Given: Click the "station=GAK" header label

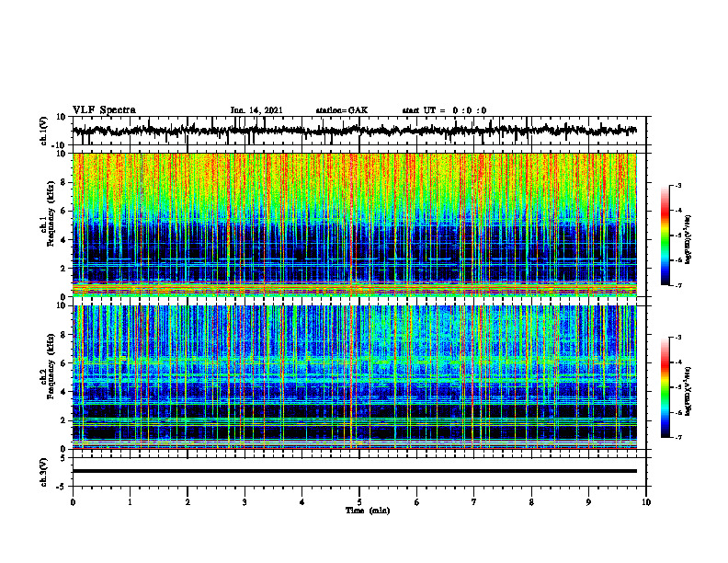Looking at the screenshot, I should tap(342, 110).
